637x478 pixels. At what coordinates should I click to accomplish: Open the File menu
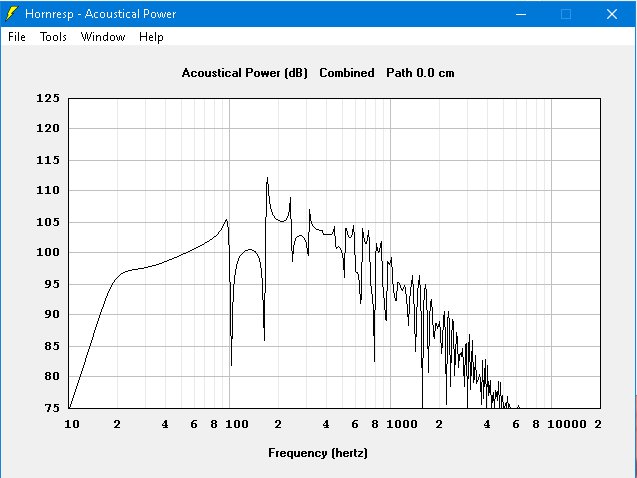click(x=17, y=37)
